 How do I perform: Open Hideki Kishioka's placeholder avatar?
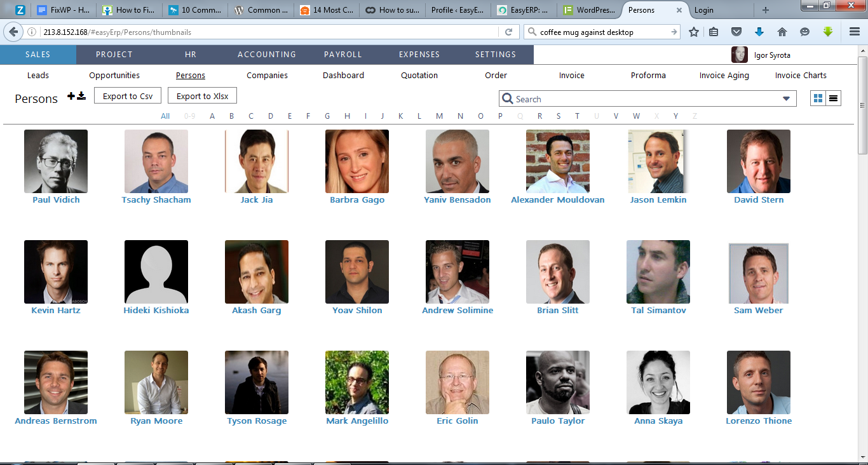point(156,272)
